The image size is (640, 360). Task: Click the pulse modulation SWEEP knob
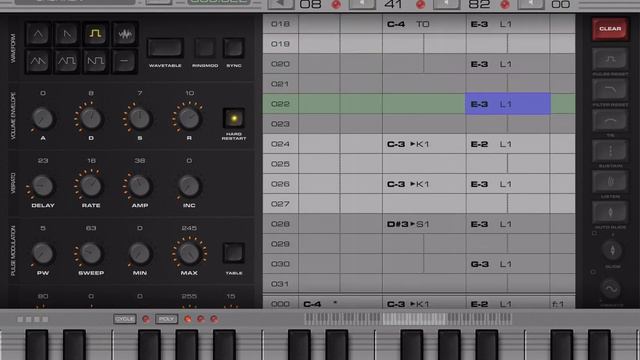click(91, 253)
